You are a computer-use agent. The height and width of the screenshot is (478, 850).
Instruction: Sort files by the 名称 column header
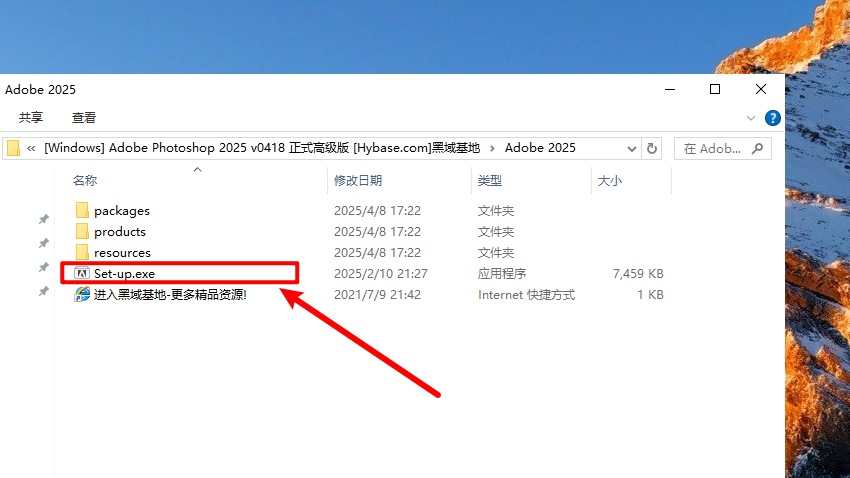coord(85,180)
